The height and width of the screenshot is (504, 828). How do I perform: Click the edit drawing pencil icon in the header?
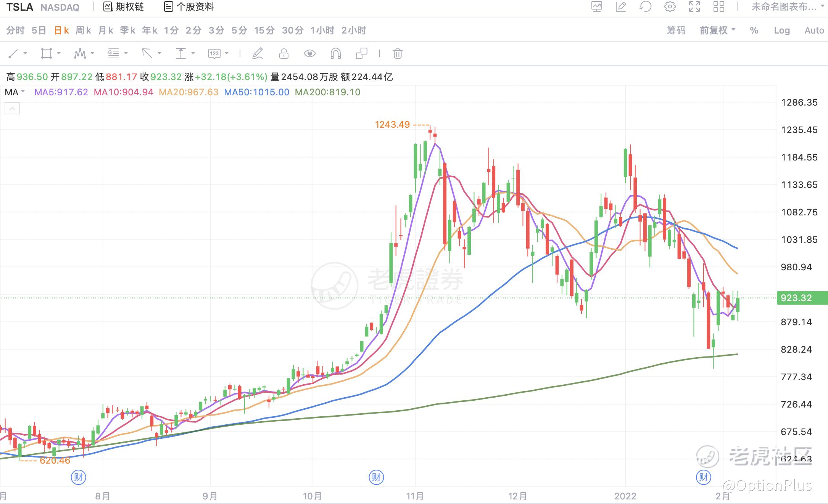pyautogui.click(x=621, y=7)
